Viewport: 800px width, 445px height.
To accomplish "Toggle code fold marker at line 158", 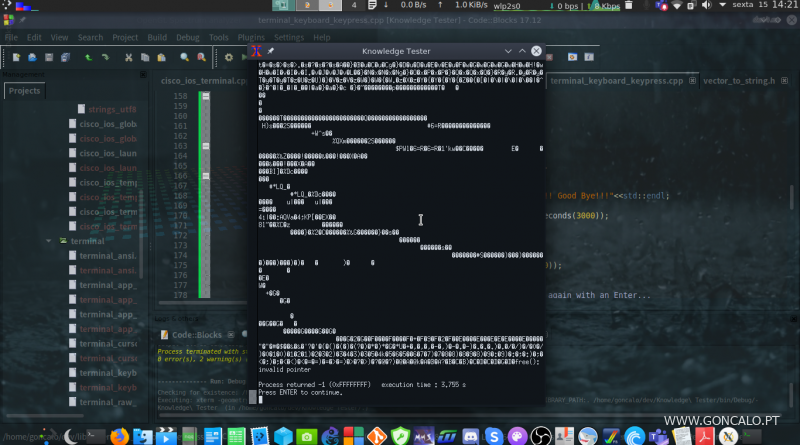I will coord(206,96).
